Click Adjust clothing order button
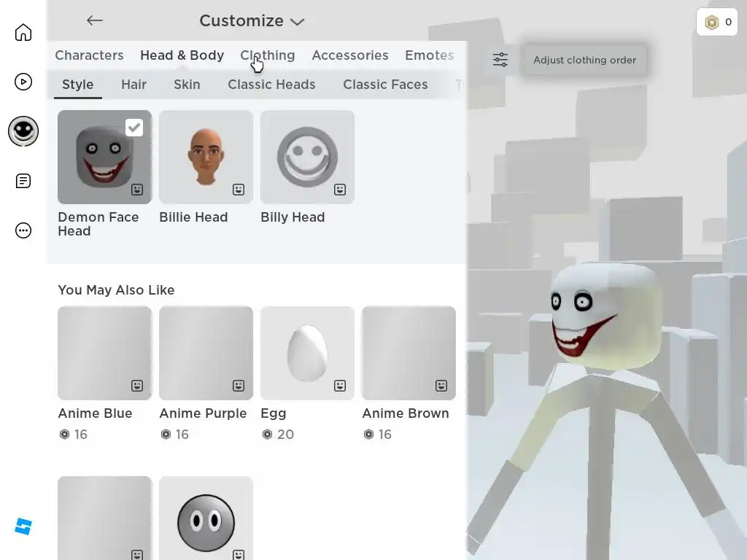747x560 pixels. (x=584, y=60)
